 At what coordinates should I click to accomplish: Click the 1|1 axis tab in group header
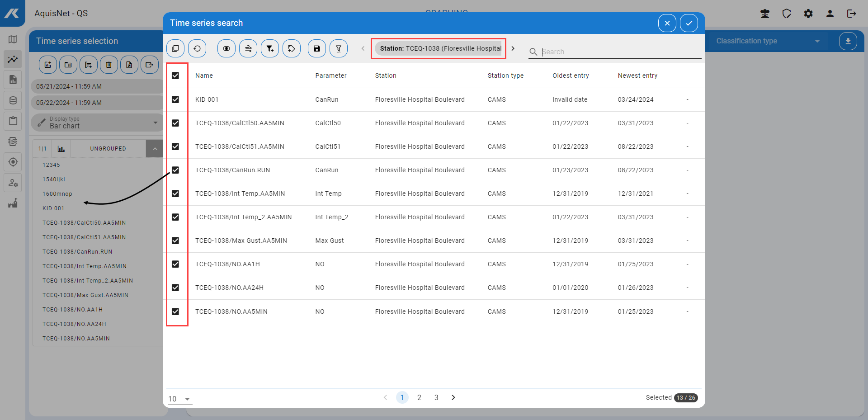(x=42, y=149)
